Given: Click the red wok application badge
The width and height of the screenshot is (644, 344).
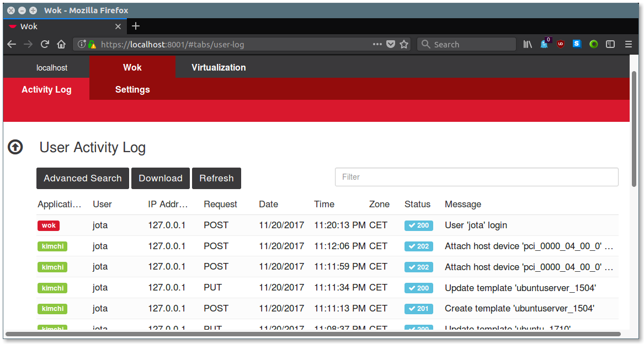Looking at the screenshot, I should pyautogui.click(x=49, y=225).
